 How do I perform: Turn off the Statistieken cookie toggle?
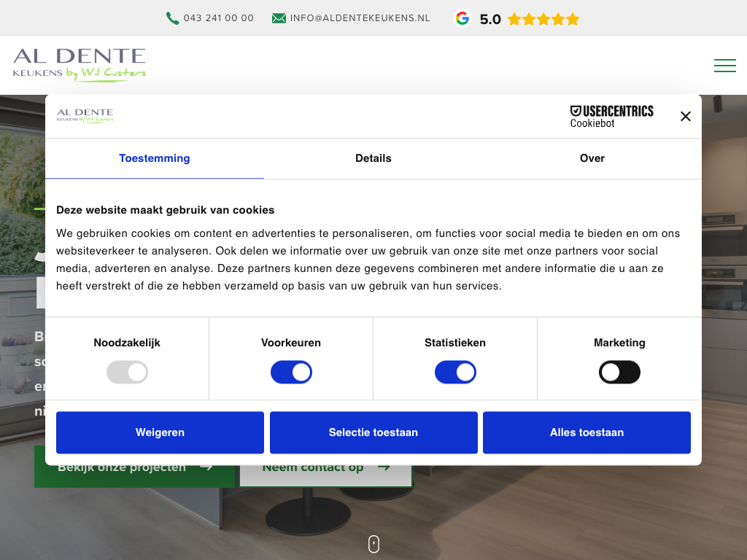[x=455, y=373]
